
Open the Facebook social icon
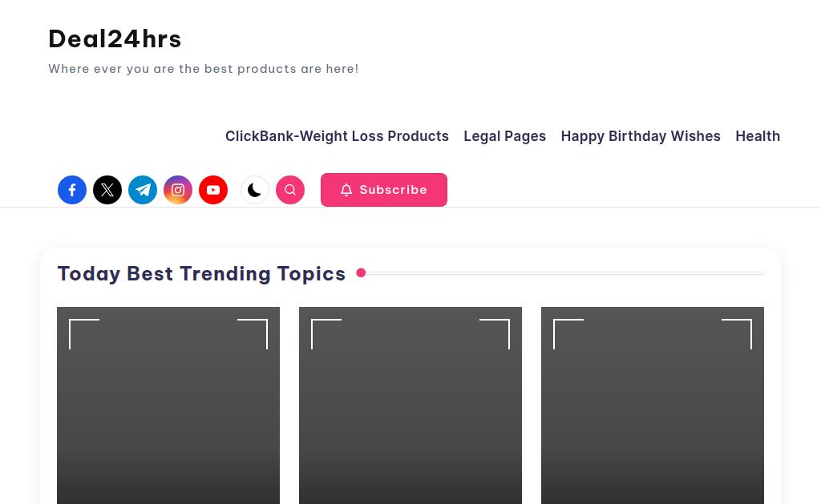click(72, 190)
